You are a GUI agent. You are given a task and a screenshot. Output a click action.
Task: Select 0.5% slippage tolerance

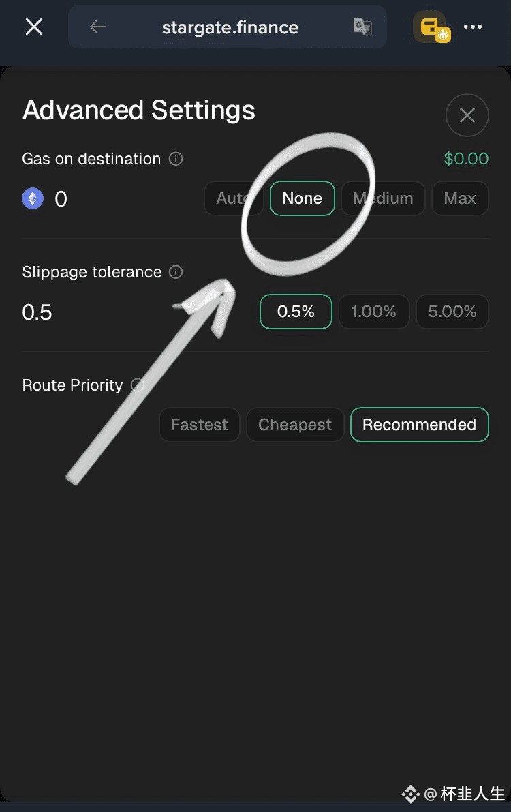(296, 311)
